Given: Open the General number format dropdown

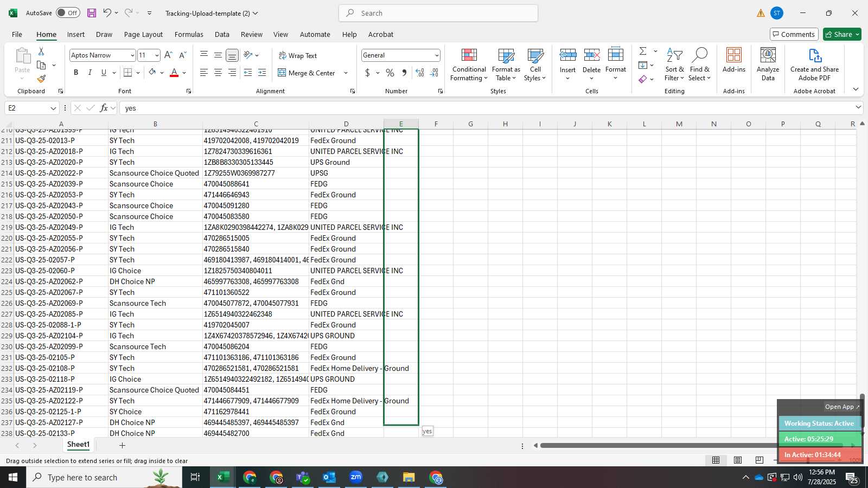Looking at the screenshot, I should tap(436, 55).
